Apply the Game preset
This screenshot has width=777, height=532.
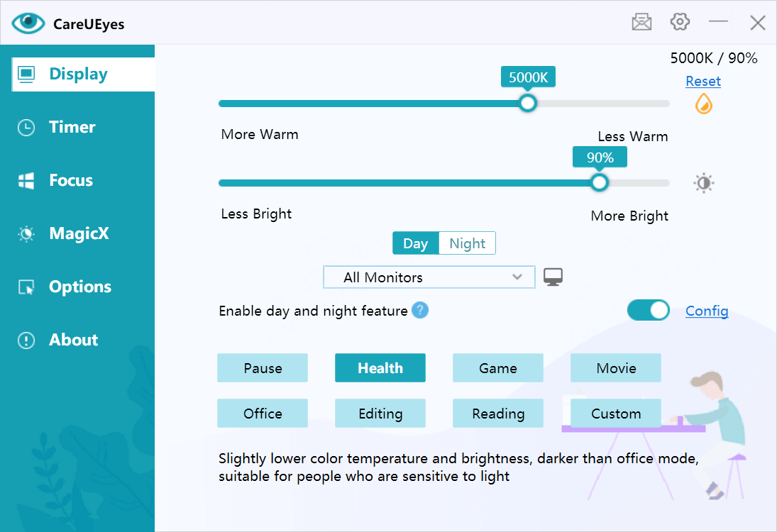click(498, 368)
